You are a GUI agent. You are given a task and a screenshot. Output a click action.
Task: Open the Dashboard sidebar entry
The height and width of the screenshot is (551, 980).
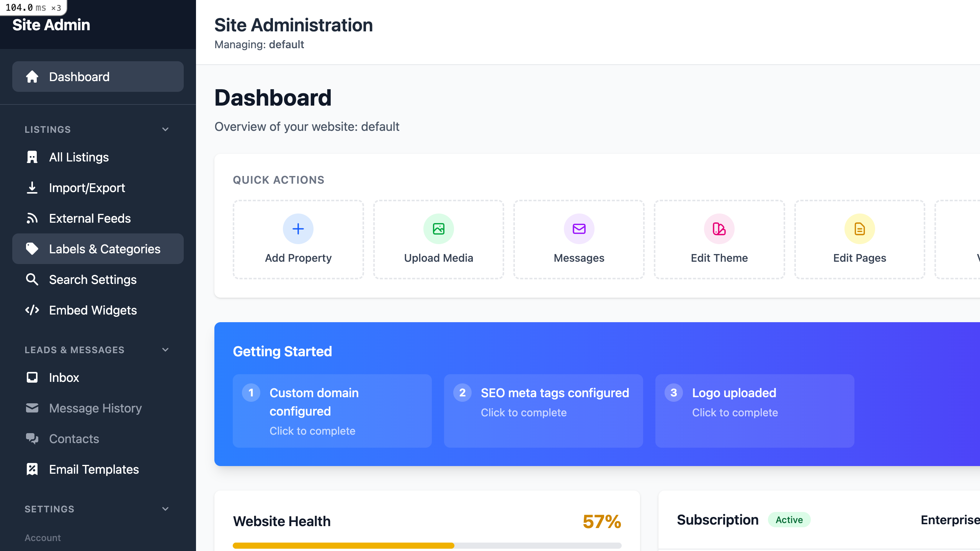(x=79, y=77)
